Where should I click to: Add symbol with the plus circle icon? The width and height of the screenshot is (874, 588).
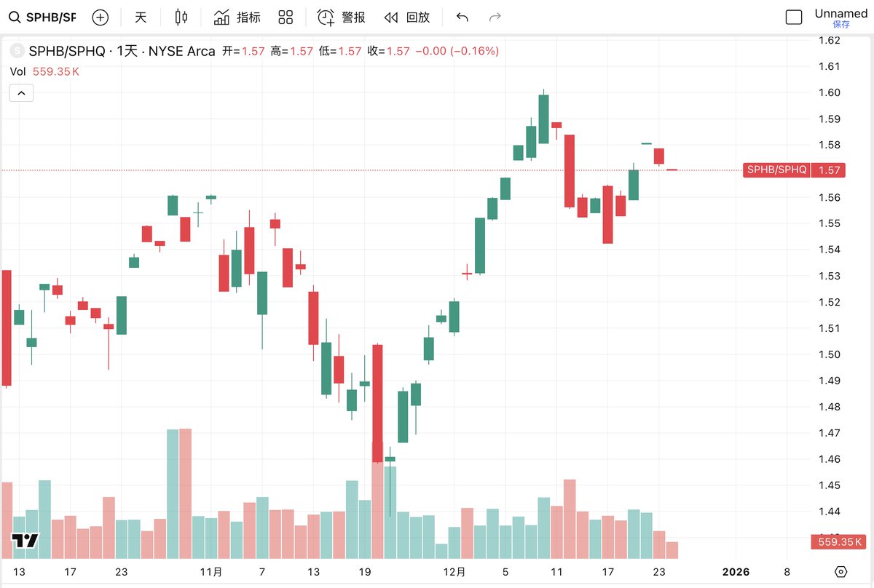(x=101, y=17)
